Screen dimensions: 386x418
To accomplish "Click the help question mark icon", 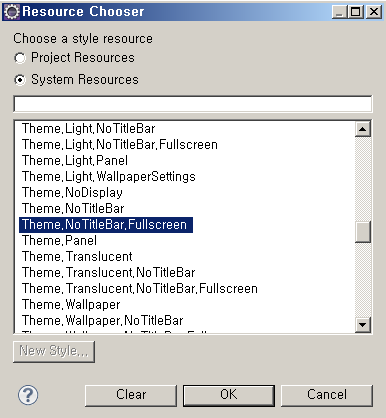I will [x=28, y=395].
